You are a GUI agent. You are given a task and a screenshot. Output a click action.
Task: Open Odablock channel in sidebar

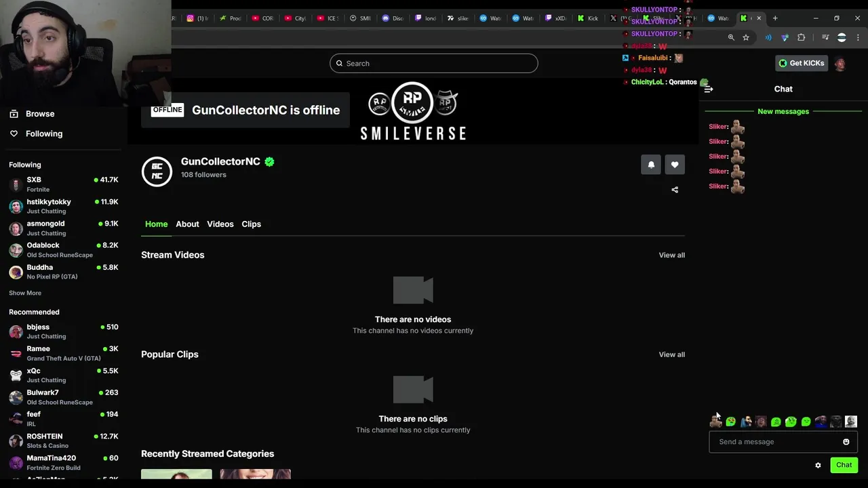(64, 249)
